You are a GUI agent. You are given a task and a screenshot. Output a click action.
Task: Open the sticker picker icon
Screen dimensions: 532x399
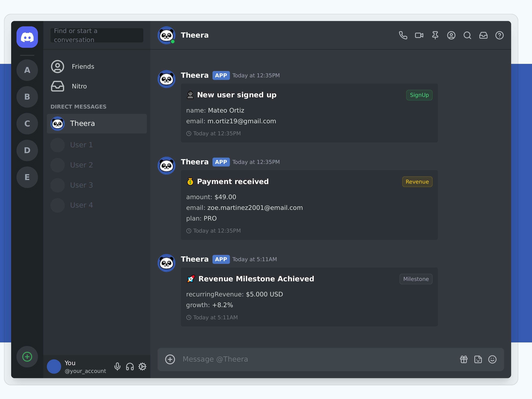point(478,359)
